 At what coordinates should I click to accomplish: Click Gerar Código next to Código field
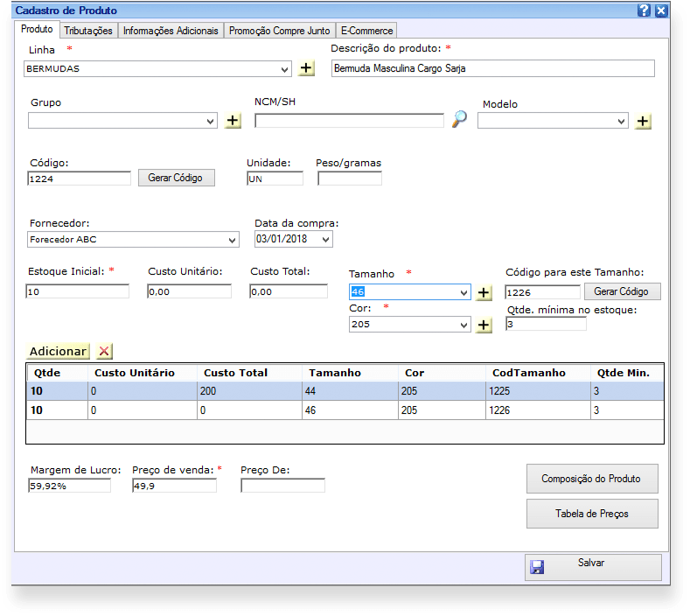(177, 178)
